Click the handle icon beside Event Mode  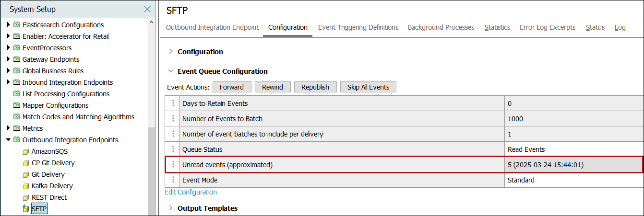pyautogui.click(x=173, y=180)
